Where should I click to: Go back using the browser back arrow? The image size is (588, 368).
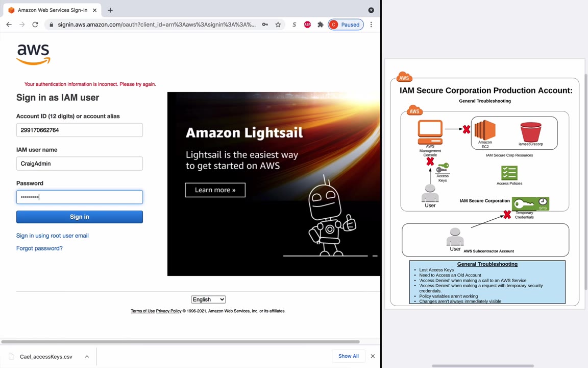point(9,25)
